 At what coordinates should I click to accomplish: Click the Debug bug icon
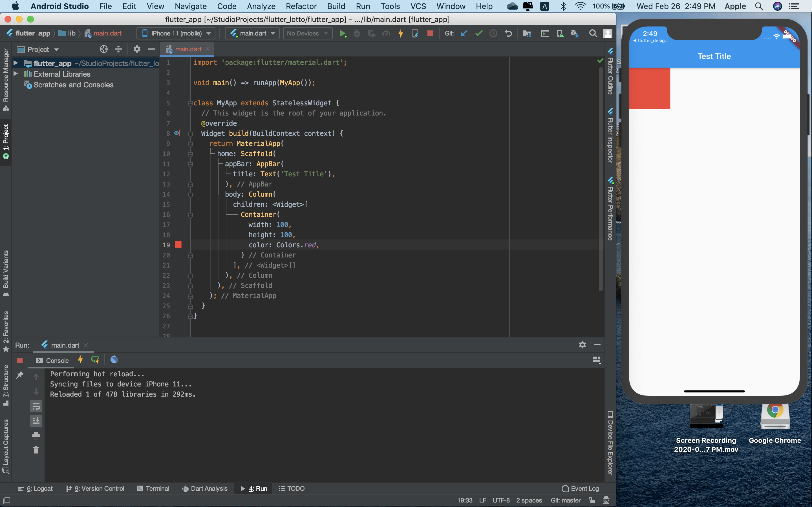coord(357,33)
